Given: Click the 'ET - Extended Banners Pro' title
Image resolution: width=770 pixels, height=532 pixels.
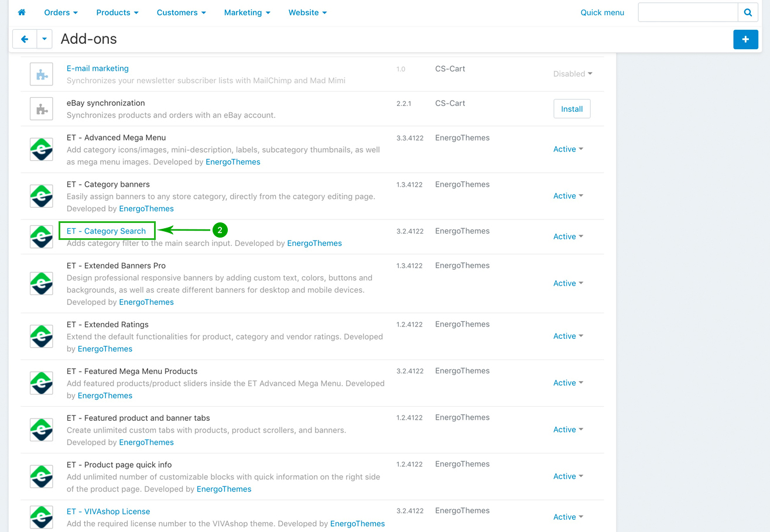Looking at the screenshot, I should [116, 266].
